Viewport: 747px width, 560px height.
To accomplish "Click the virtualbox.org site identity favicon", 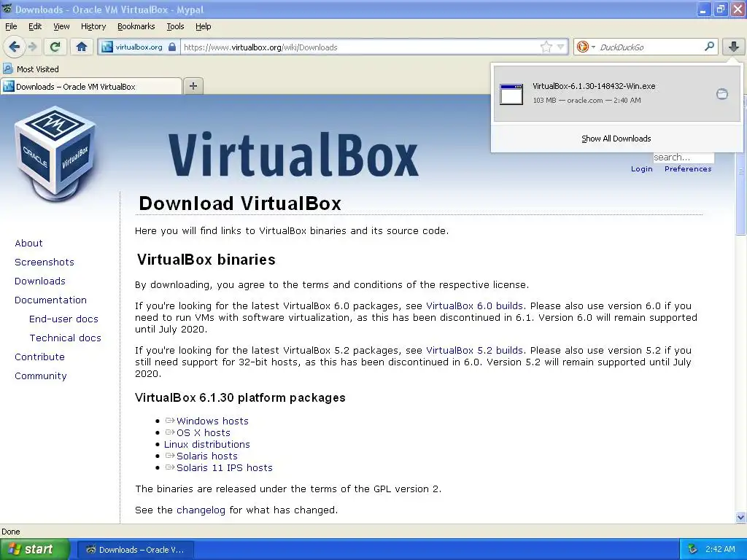I will point(107,47).
